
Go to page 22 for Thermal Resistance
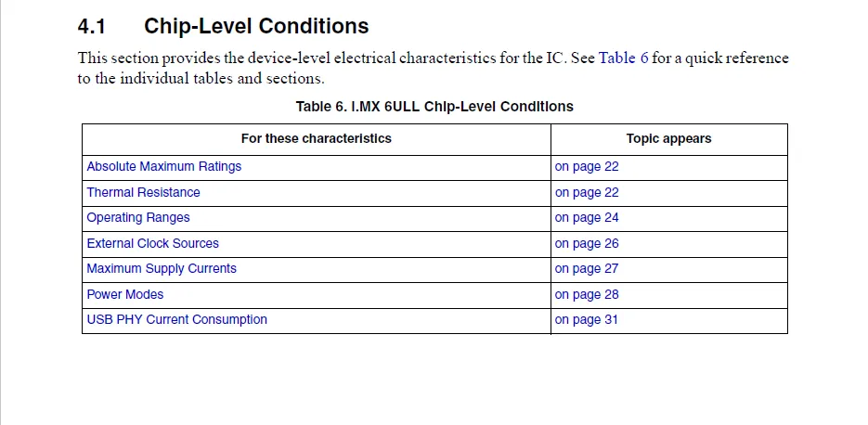(x=587, y=192)
